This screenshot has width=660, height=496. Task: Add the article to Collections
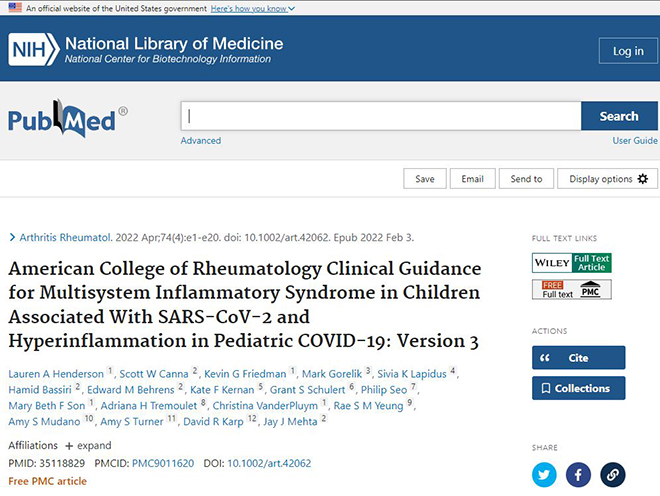click(578, 388)
